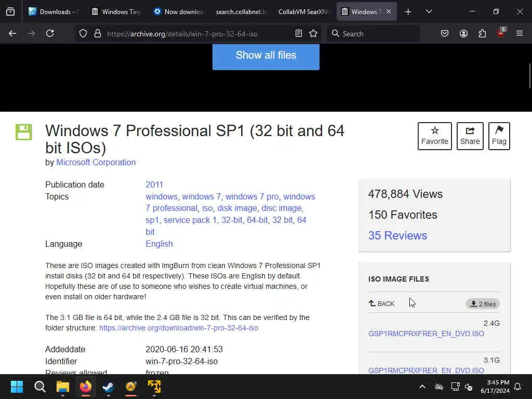Open the Microsoft Corporation creator link

tap(96, 163)
